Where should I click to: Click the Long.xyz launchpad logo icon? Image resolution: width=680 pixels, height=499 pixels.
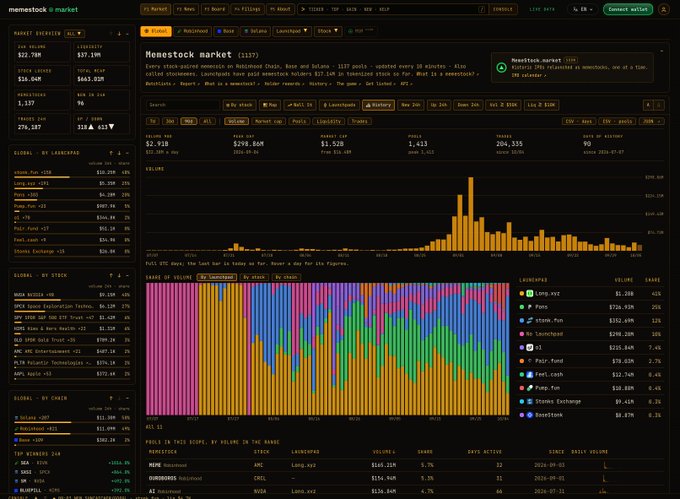click(x=530, y=294)
